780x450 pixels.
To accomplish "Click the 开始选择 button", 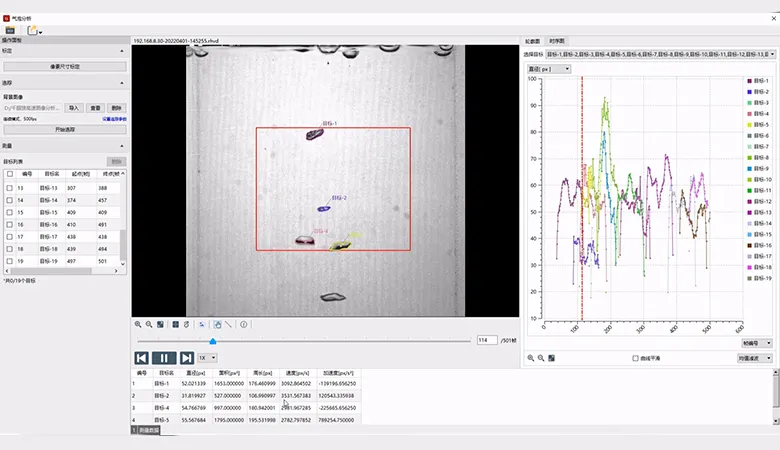I will tap(64, 129).
